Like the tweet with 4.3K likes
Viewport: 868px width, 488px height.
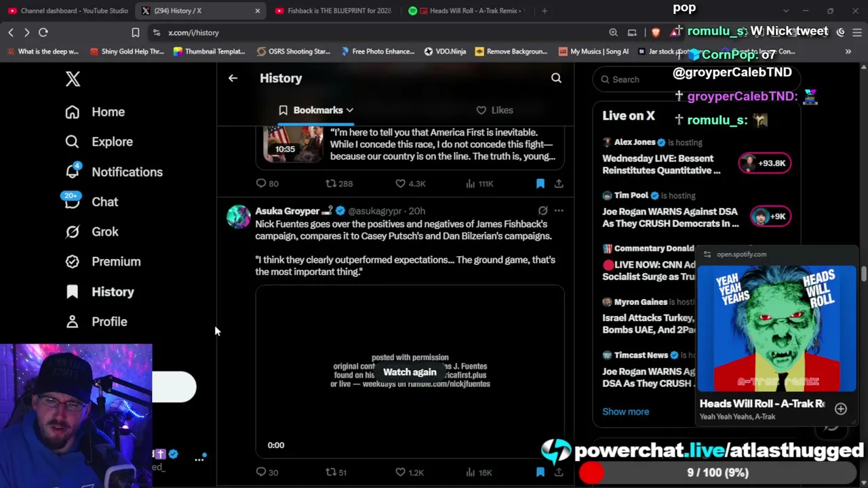click(411, 183)
